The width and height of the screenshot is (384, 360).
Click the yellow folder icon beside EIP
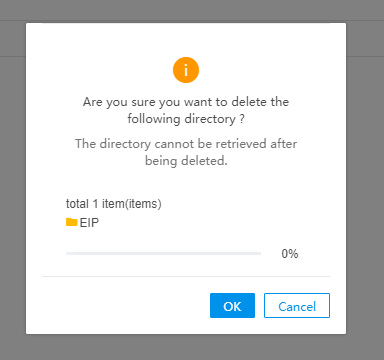pyautogui.click(x=72, y=222)
